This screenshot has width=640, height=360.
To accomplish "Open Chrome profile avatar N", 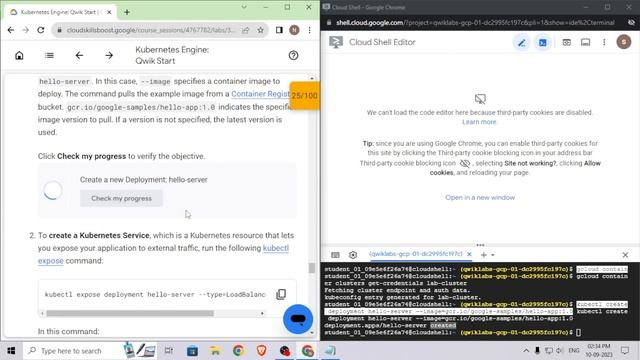I will coord(294,30).
